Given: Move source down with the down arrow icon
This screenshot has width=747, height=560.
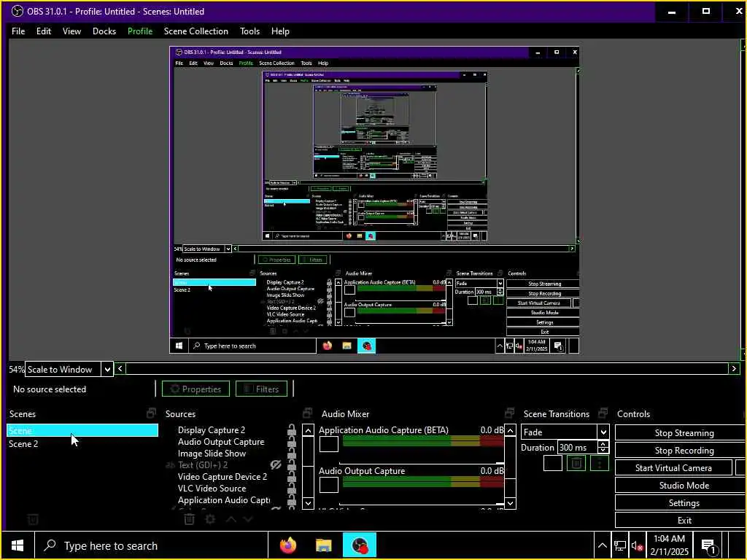Looking at the screenshot, I should 248,519.
